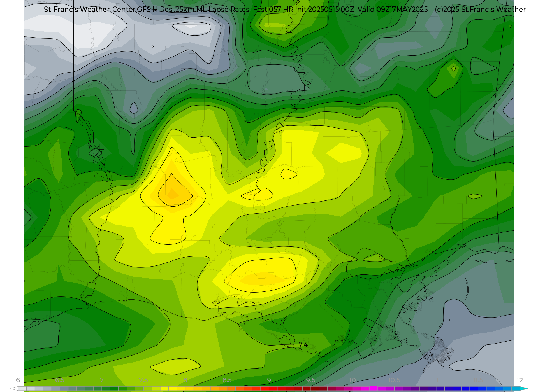Screen dimensions: 538x392
Task: Click the color bar label 6.5
Action: [x=60, y=380]
